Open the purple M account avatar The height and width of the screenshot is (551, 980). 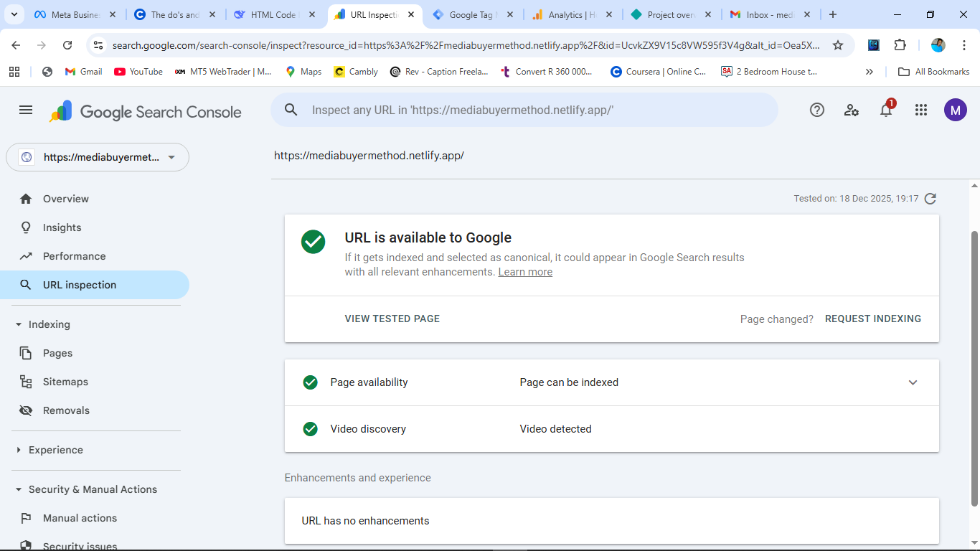(x=956, y=110)
